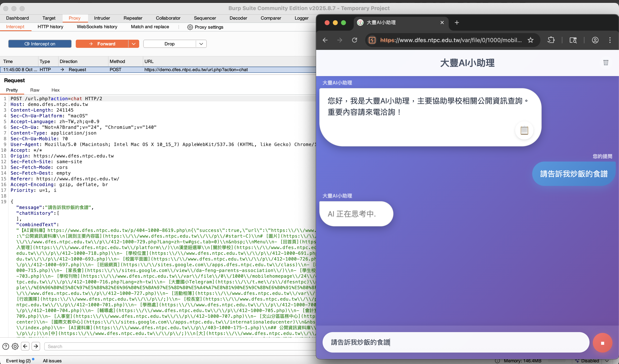Open search settings gear beside the search bar

tap(15, 346)
